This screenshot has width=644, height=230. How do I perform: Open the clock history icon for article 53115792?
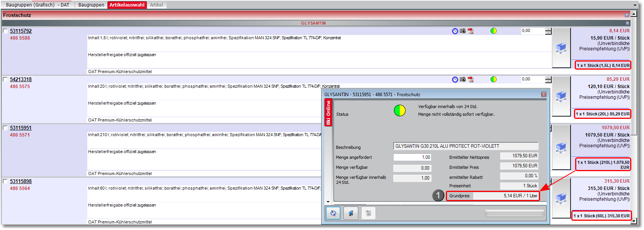point(455,31)
